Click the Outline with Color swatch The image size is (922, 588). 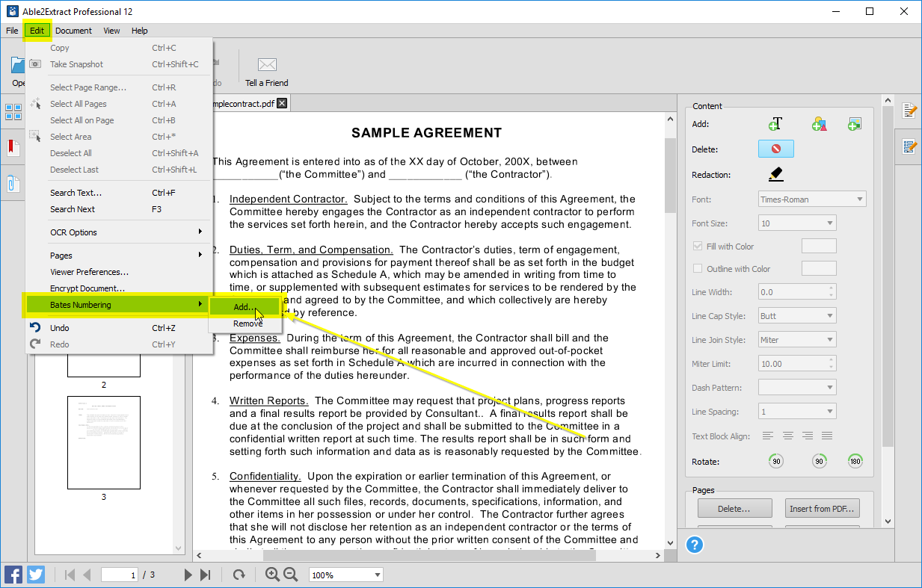click(819, 268)
